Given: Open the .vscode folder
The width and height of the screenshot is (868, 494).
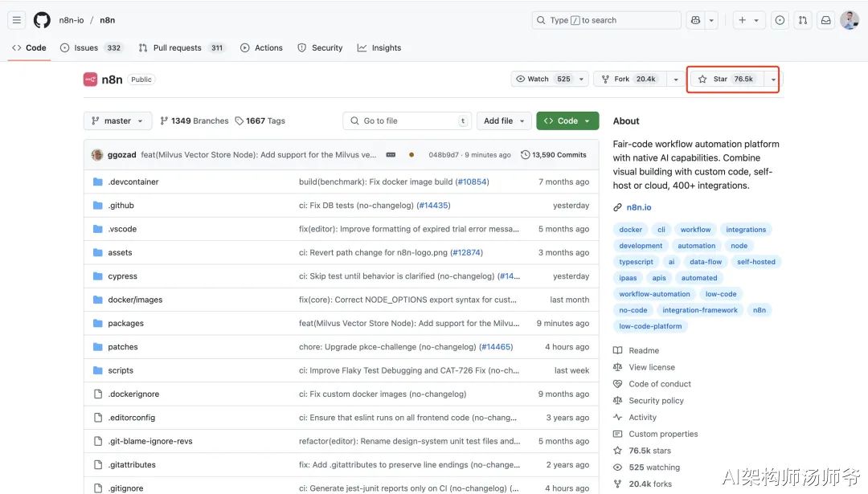Looking at the screenshot, I should 122,228.
